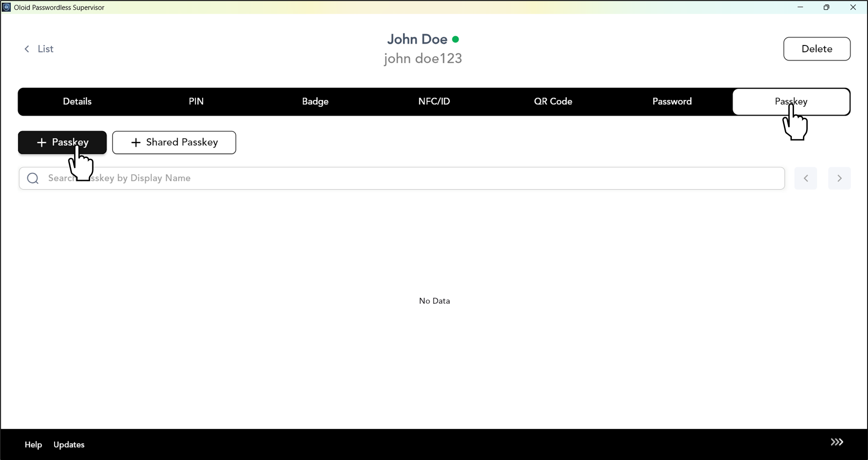Viewport: 868px width, 460px height.
Task: Go to previous passkey page arrow
Action: [806, 178]
